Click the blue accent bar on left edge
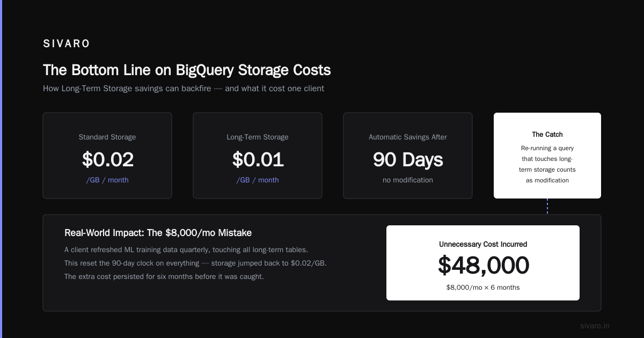 point(1,169)
